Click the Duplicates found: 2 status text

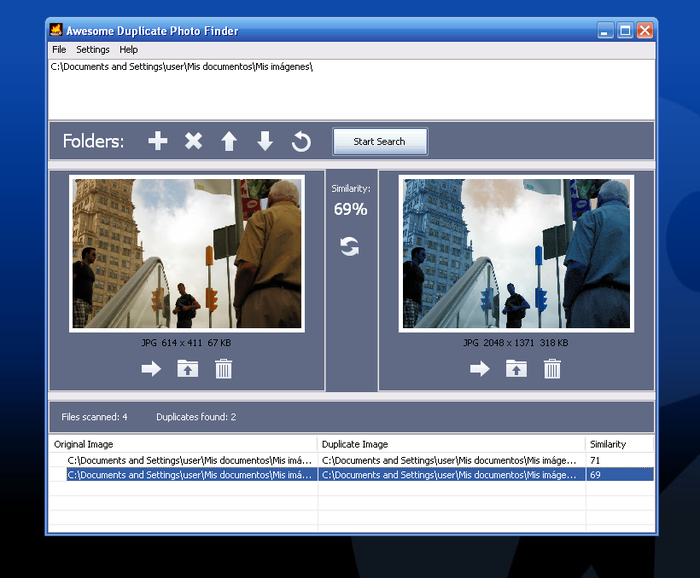pos(196,417)
